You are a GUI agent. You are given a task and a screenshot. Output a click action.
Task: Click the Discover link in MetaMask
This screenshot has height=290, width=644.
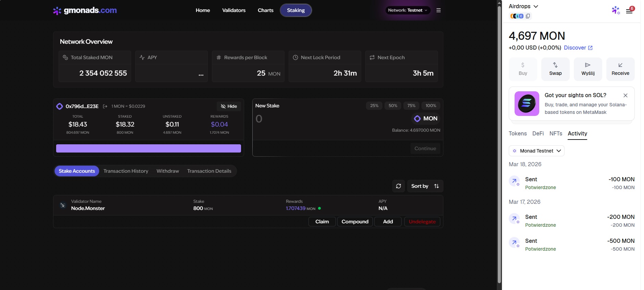tap(578, 48)
